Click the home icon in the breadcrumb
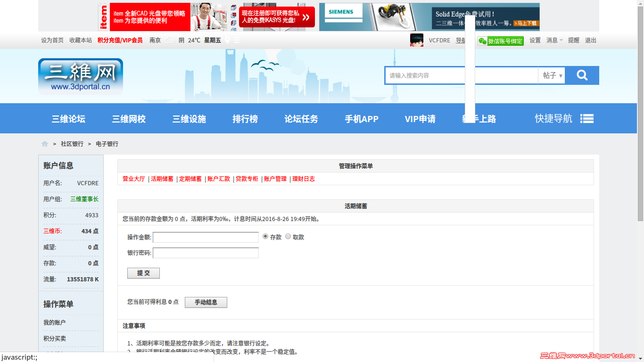644x362 pixels. (x=45, y=144)
